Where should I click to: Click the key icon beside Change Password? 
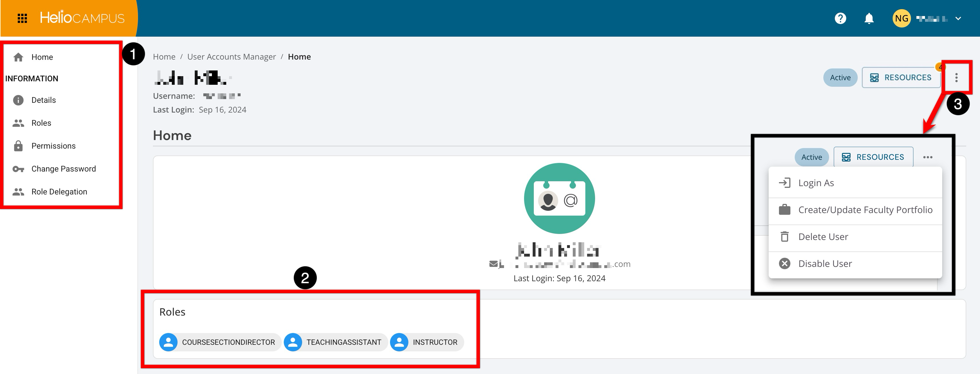pos(18,169)
